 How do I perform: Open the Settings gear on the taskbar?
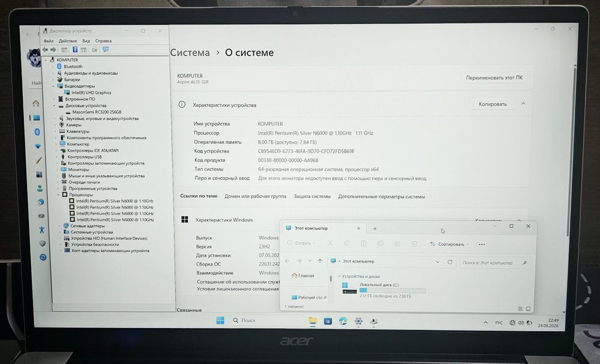tap(358, 321)
